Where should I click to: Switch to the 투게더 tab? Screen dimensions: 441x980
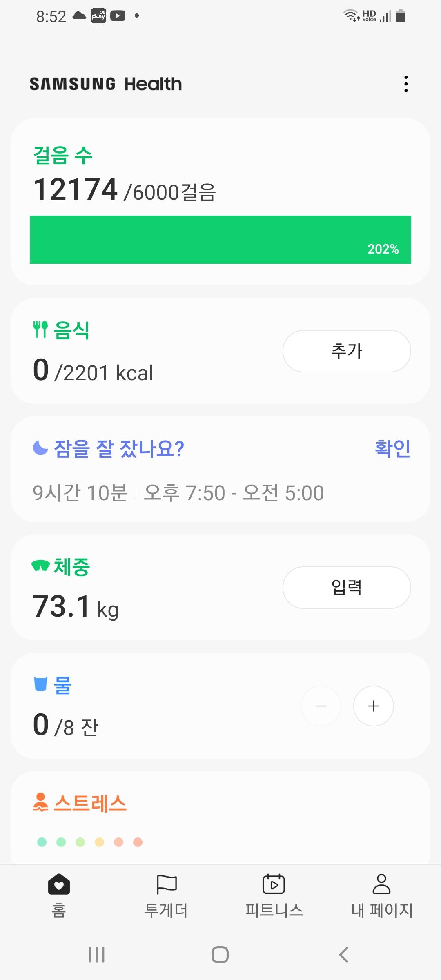pos(166,895)
